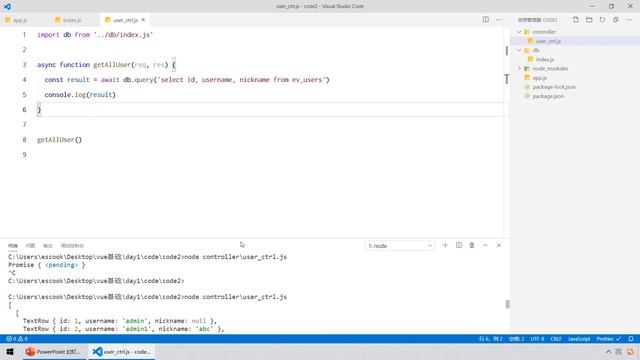Click the terminal panel scrollbar thumb

pos(507,304)
